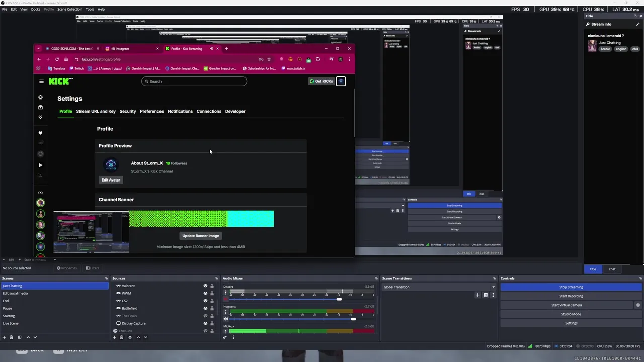Move source up in Sources panel
The height and width of the screenshot is (362, 644).
click(x=138, y=337)
